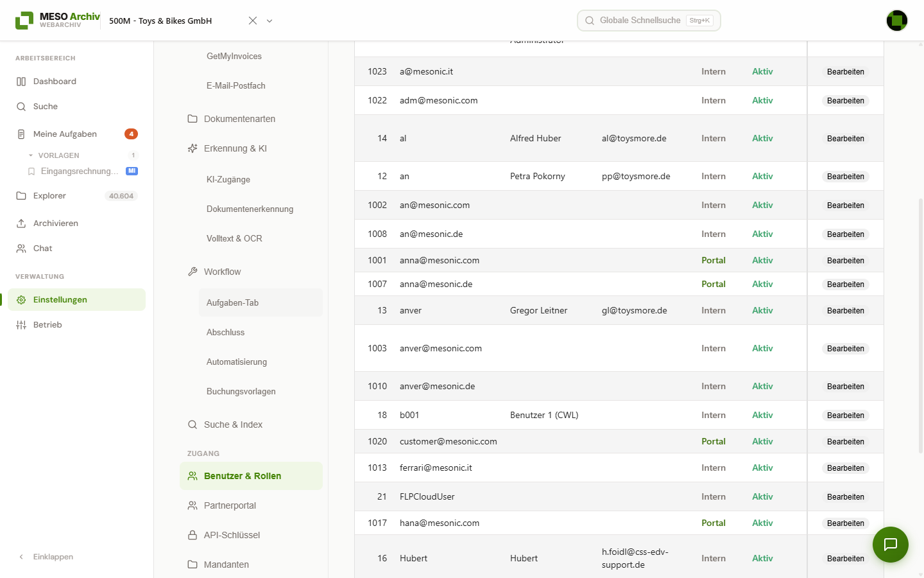
Task: Click Bearbeiten for Alfred Huber
Action: click(846, 139)
